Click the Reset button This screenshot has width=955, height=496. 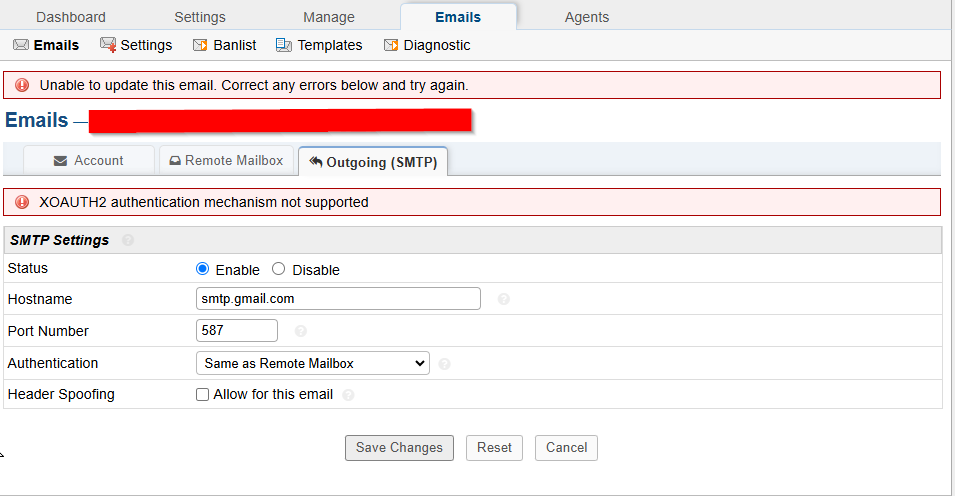coord(495,448)
